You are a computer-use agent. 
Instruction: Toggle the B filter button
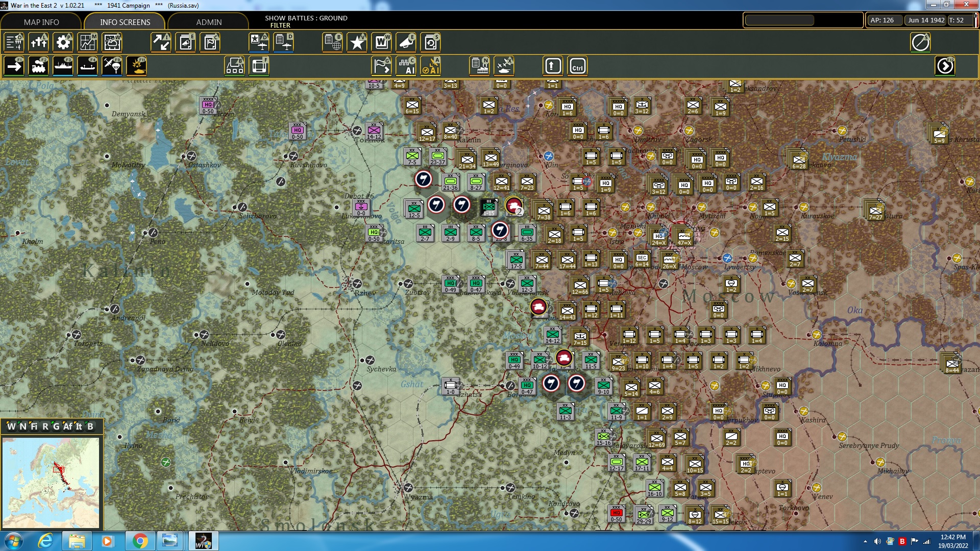(x=90, y=427)
